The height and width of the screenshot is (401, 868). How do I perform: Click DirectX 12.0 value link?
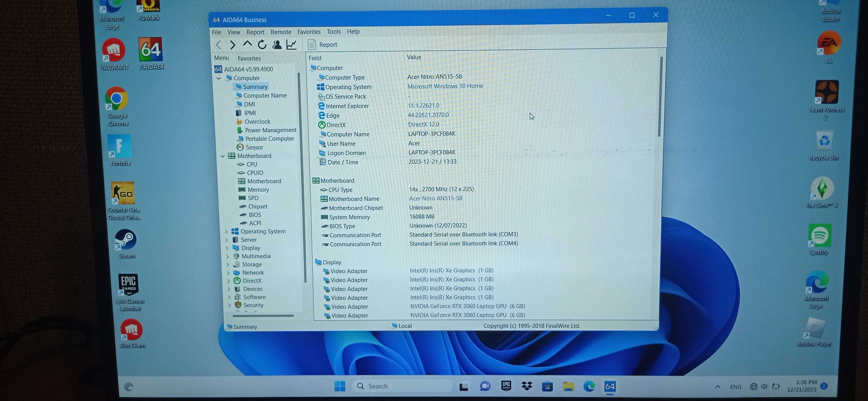pos(423,124)
